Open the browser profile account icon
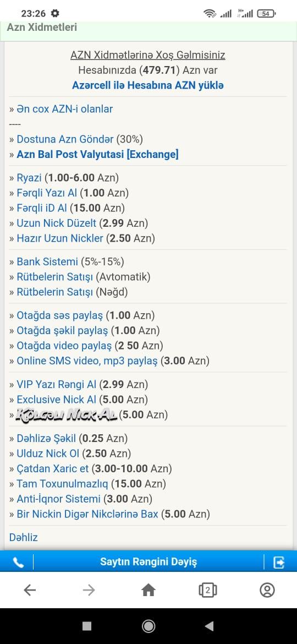297x644 pixels. 267,590
